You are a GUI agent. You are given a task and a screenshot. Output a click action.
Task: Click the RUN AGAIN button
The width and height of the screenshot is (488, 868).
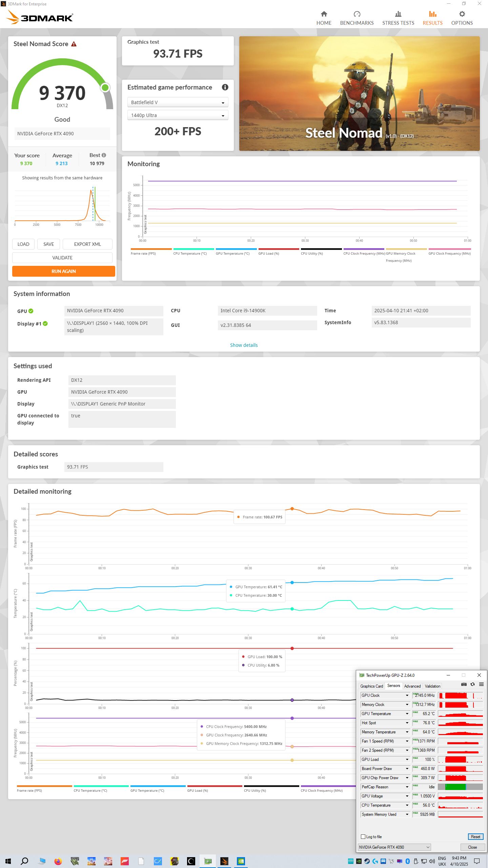[64, 271]
